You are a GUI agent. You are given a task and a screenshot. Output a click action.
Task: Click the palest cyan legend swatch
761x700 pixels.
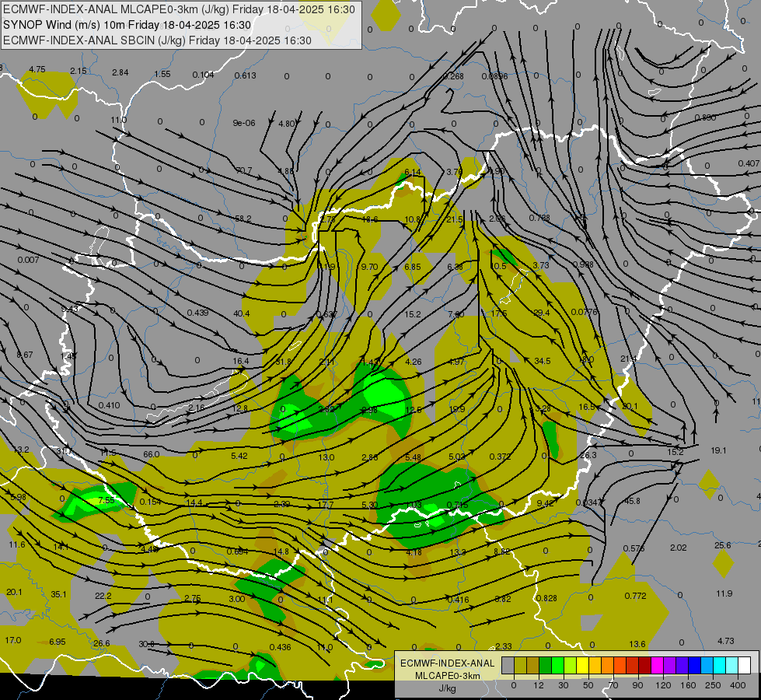click(x=732, y=665)
